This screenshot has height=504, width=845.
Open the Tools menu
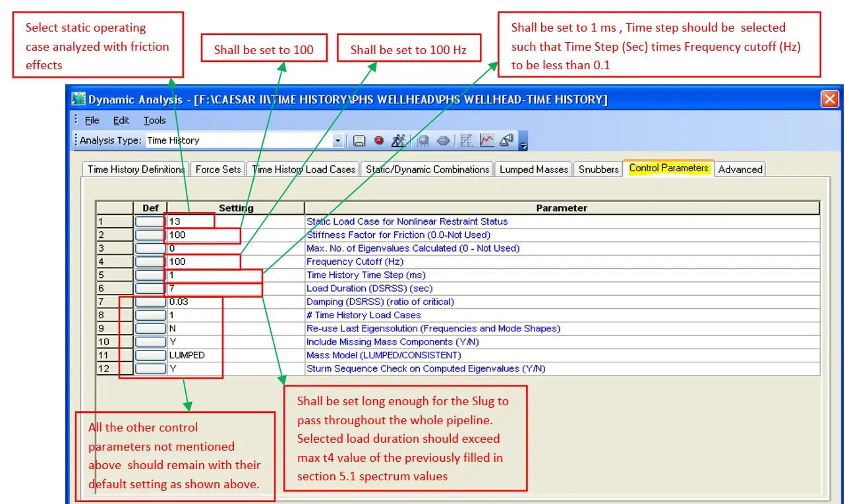click(x=155, y=121)
